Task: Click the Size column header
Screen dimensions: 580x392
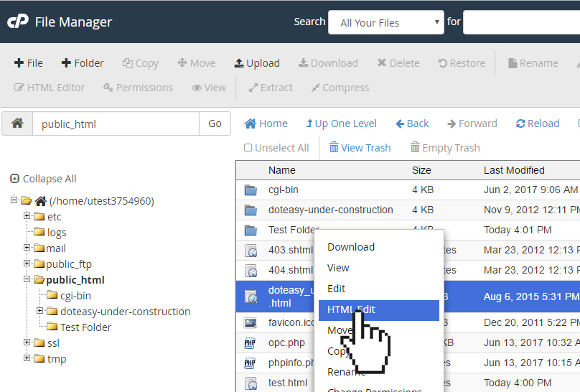Action: pos(421,170)
